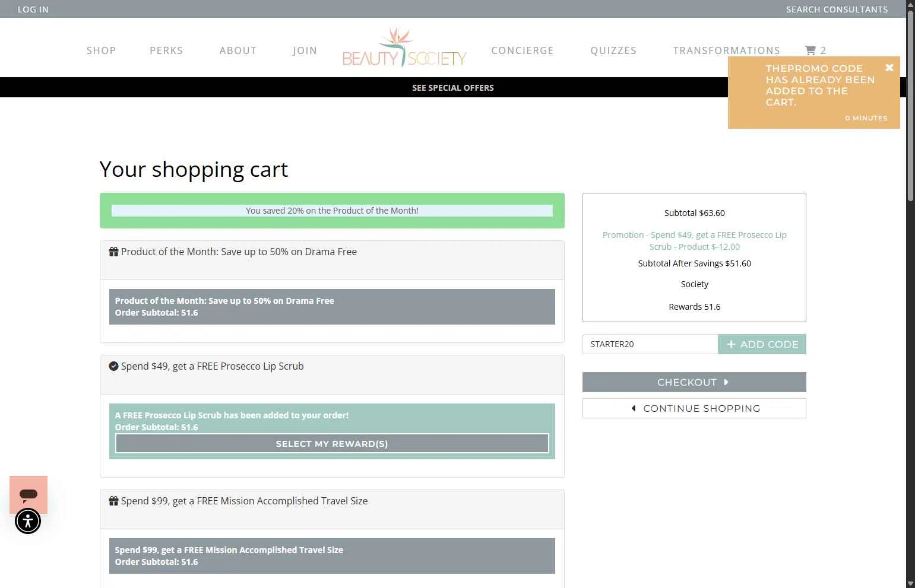Click grey Product of the Month subtotal bar
This screenshot has height=588, width=915.
coord(332,307)
